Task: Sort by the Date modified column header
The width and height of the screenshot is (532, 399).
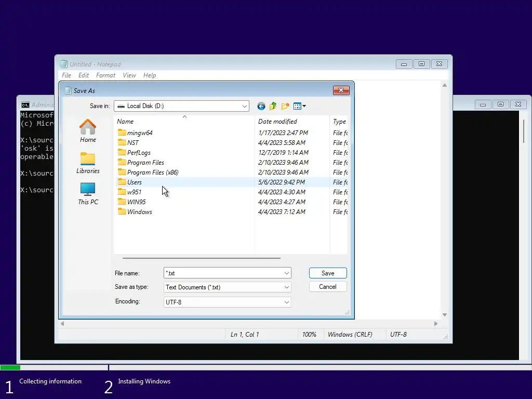Action: 292,122
